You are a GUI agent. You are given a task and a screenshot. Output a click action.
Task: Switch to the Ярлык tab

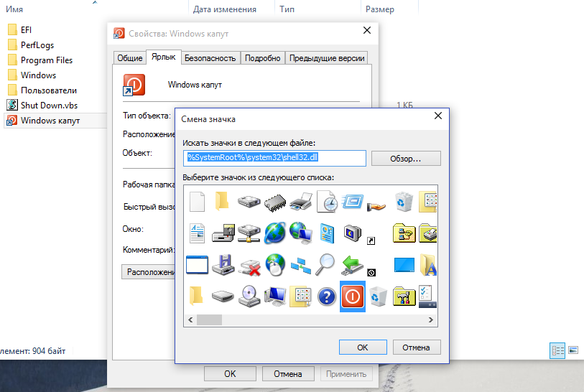coord(164,57)
